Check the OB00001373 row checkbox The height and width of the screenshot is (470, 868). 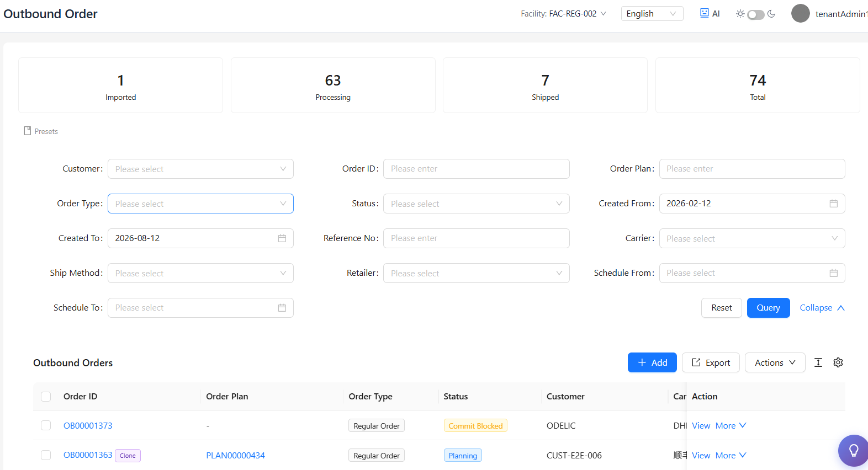pyautogui.click(x=46, y=425)
